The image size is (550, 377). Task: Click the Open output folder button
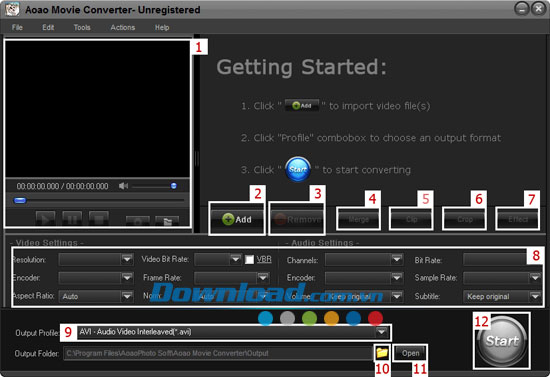410,353
